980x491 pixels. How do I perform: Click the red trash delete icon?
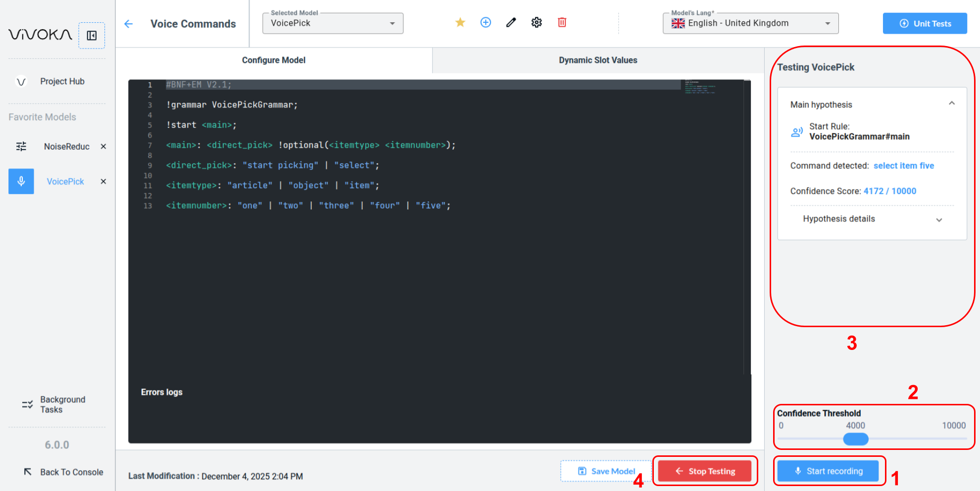[x=562, y=22]
